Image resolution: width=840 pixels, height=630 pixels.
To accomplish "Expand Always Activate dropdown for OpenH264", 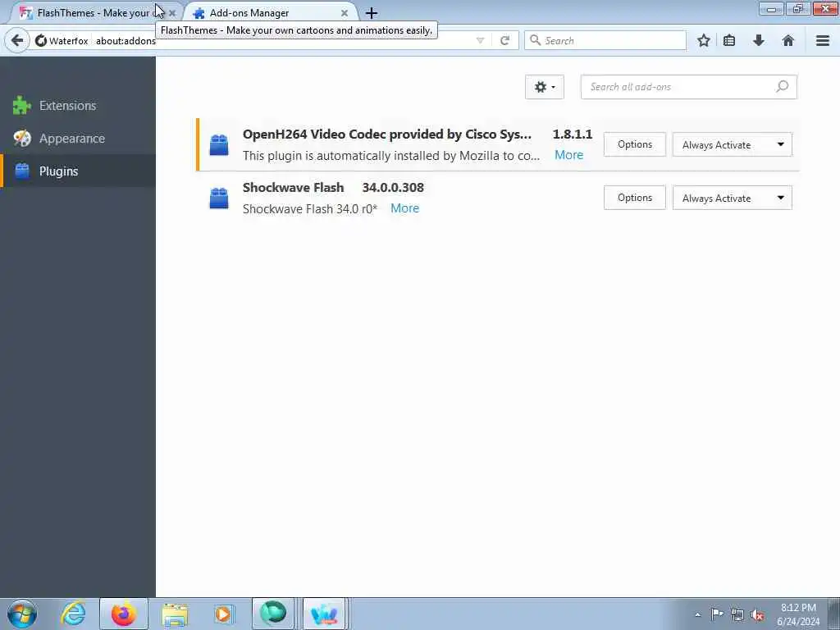I will pyautogui.click(x=733, y=144).
